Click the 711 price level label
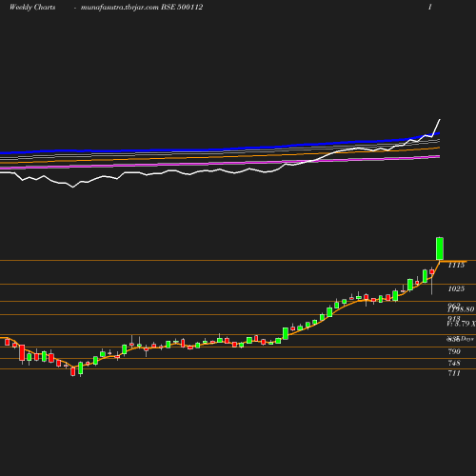 point(454,373)
